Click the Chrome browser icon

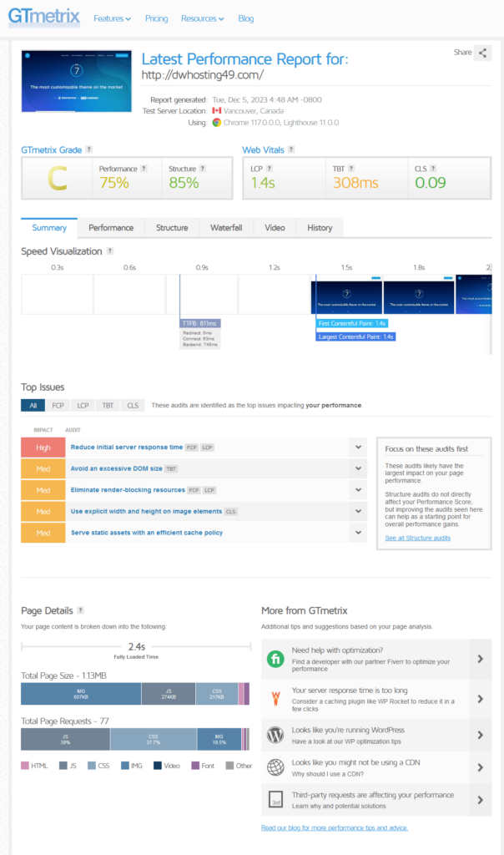click(217, 123)
